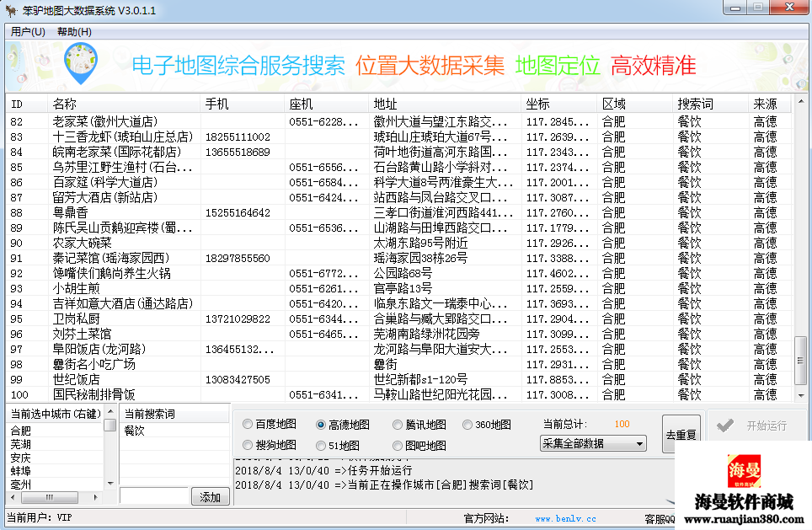
Task: Click city list scroll down arrow
Action: point(110,484)
